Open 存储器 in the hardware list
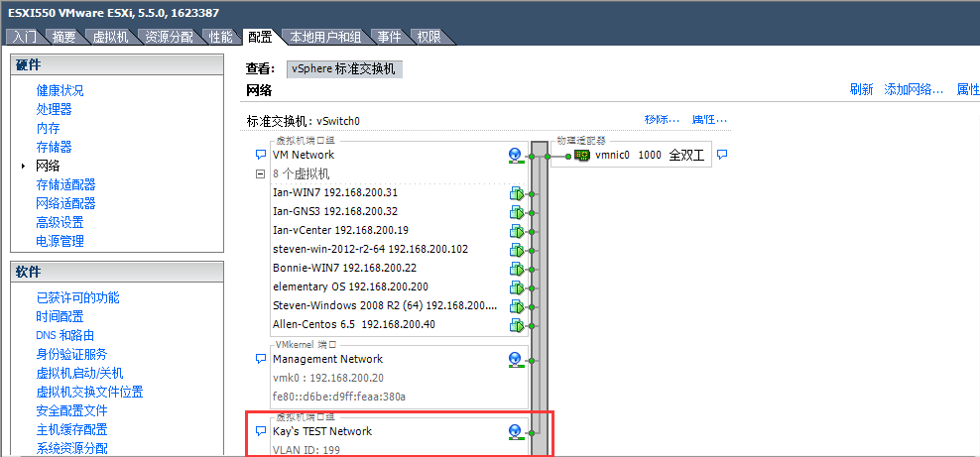980x457 pixels. coord(54,147)
